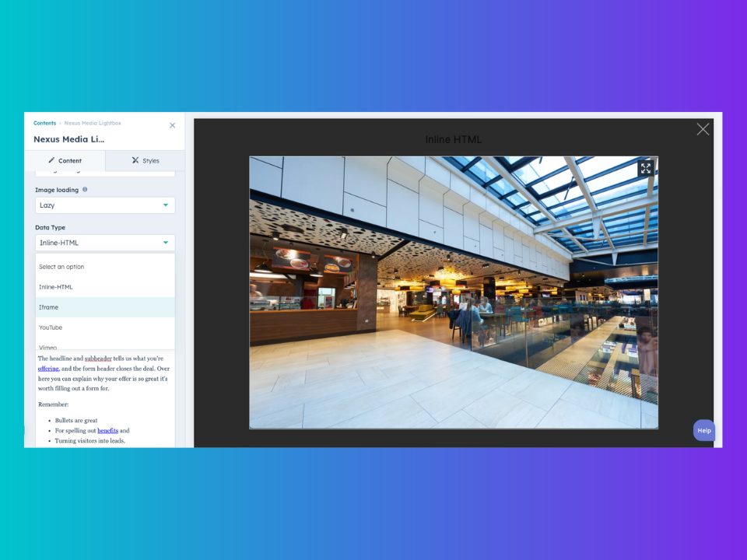747x560 pixels.
Task: Click the X to close the lightbox preview
Action: 703,129
